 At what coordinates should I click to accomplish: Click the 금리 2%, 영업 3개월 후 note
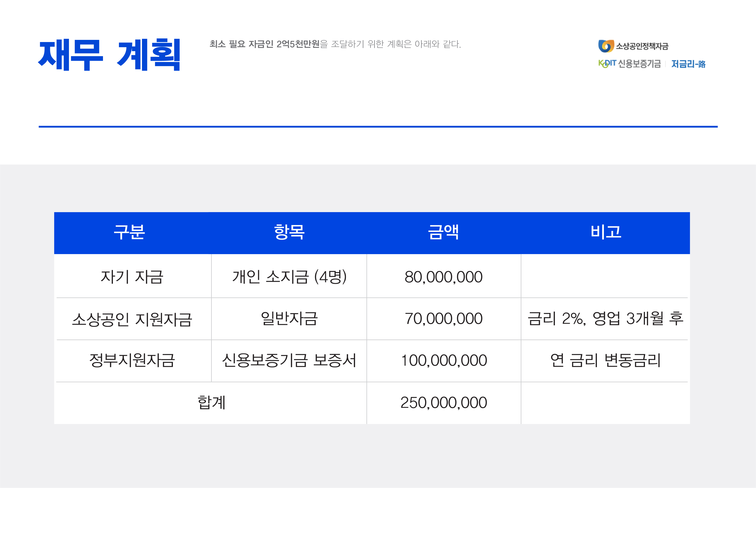pos(605,319)
